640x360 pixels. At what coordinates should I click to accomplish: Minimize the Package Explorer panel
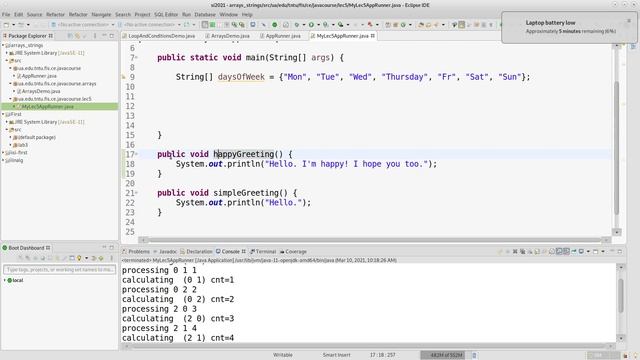[x=104, y=36]
